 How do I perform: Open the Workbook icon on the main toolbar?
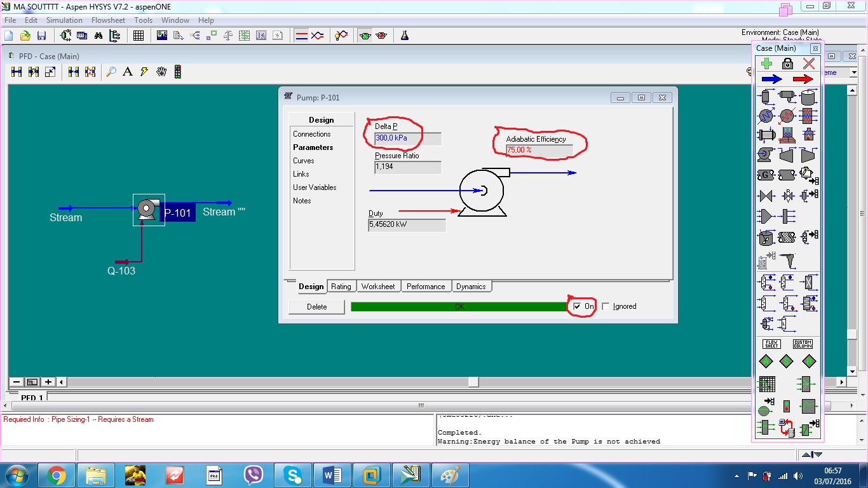point(139,34)
